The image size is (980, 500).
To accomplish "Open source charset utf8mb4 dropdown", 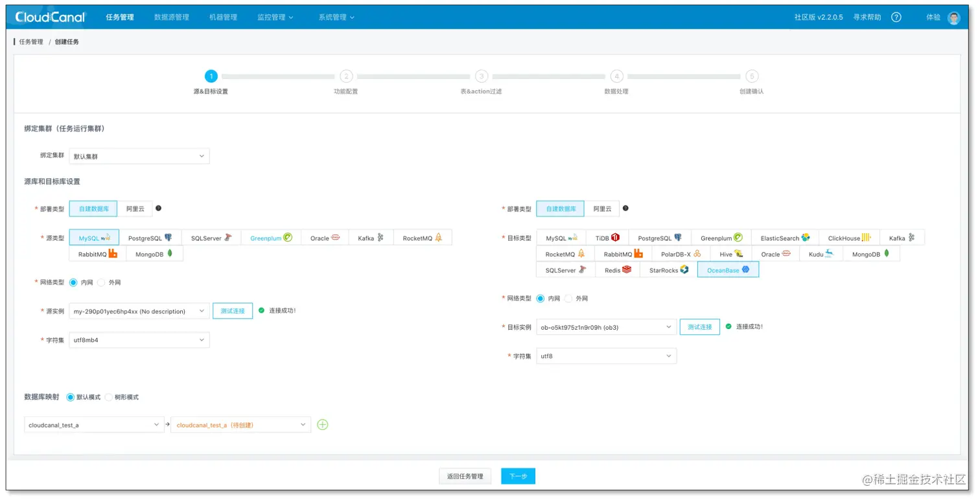I will click(x=139, y=340).
